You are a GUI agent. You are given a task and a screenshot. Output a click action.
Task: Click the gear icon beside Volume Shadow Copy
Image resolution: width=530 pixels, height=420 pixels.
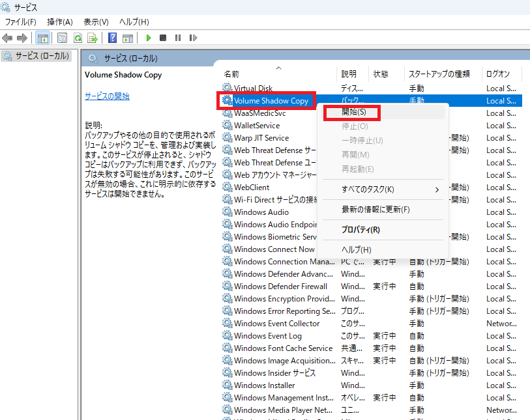pos(227,101)
